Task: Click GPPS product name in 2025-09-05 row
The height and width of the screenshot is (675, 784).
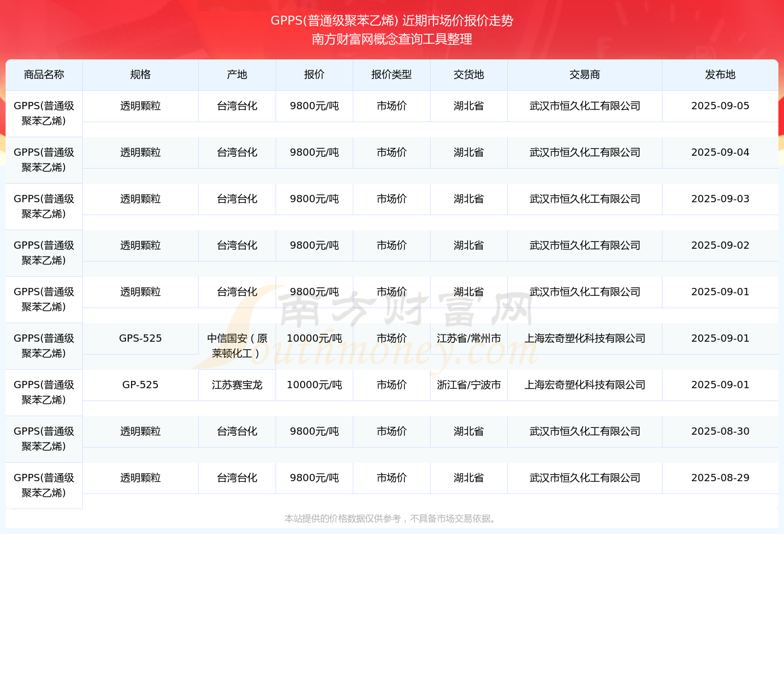Action: (x=44, y=114)
